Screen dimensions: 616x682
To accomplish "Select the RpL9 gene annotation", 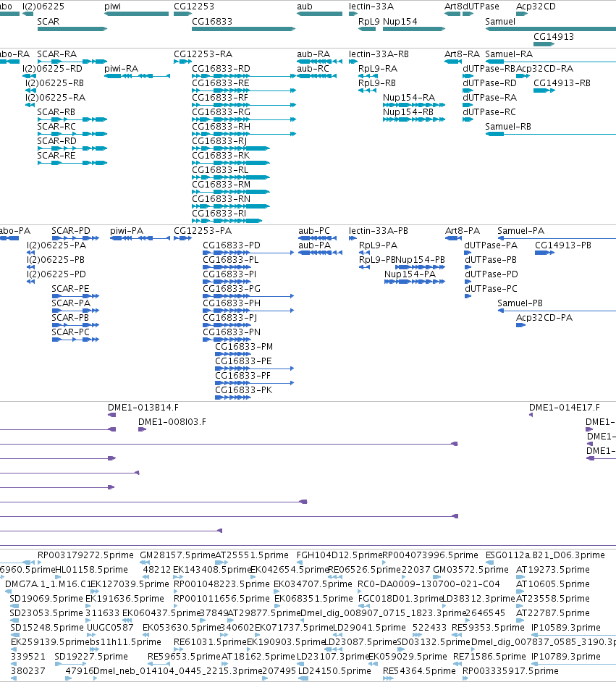I will [367, 29].
